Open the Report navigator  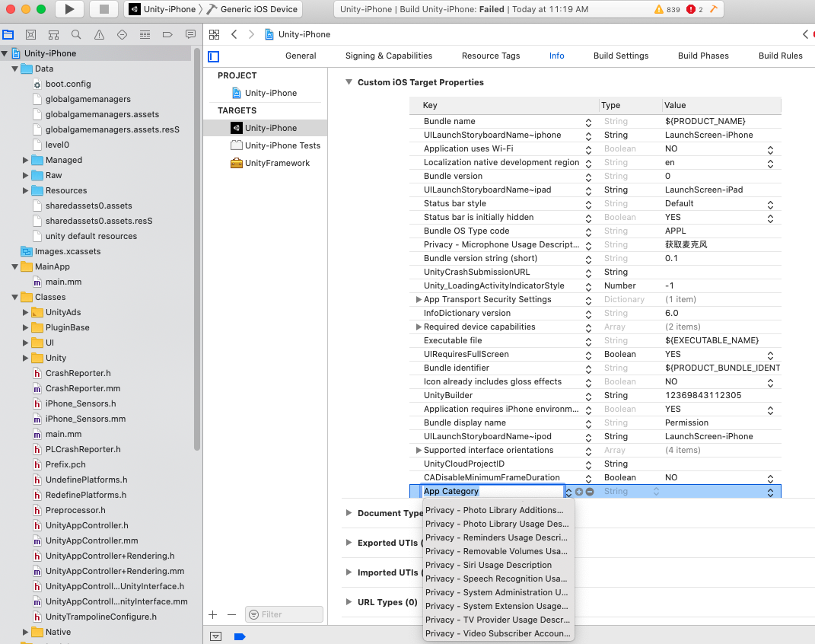coord(190,35)
